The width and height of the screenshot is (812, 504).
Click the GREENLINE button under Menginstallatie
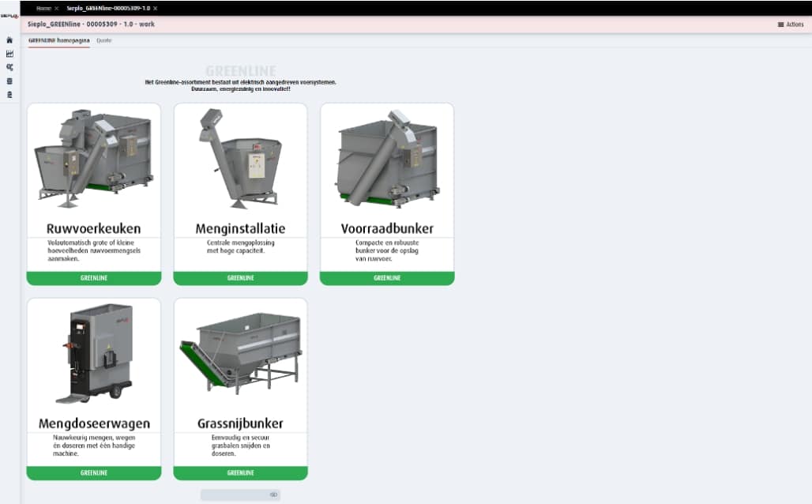tap(240, 278)
